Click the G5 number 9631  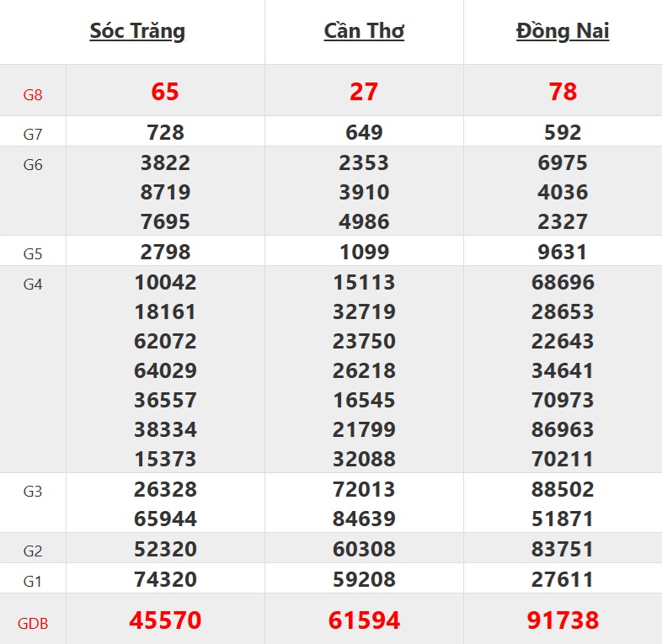pos(563,252)
